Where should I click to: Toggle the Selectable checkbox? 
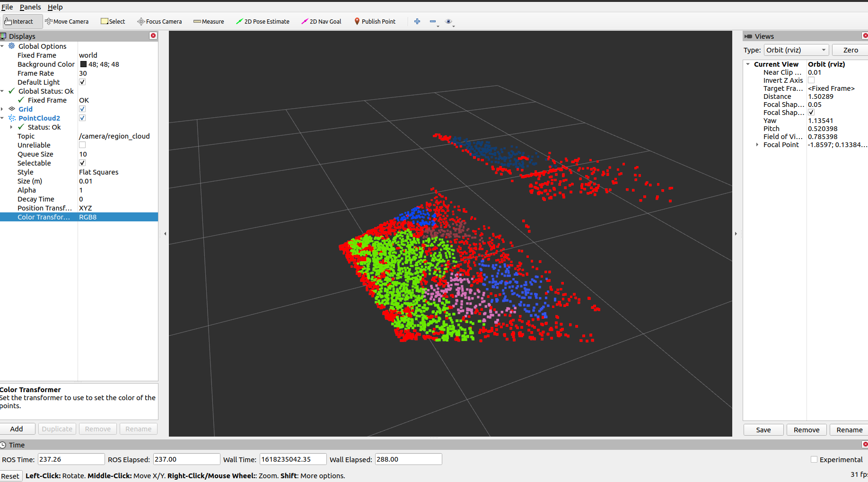[82, 163]
